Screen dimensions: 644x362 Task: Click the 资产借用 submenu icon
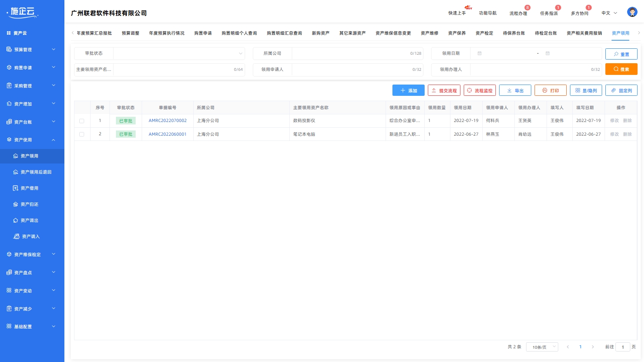tap(15, 188)
